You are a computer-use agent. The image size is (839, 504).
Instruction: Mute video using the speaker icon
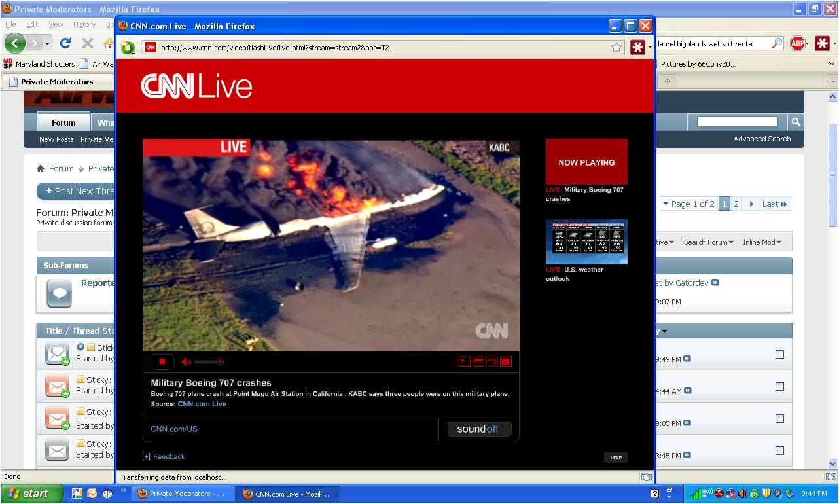tap(186, 361)
